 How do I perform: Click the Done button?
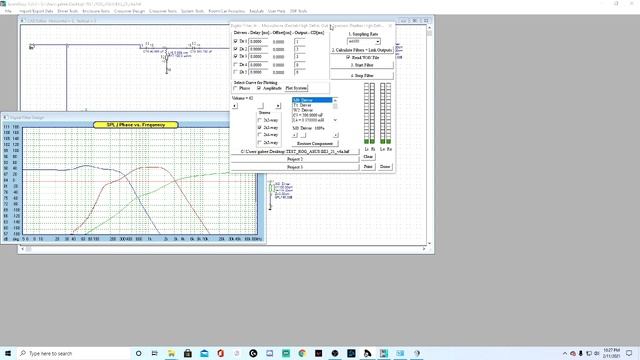385,167
